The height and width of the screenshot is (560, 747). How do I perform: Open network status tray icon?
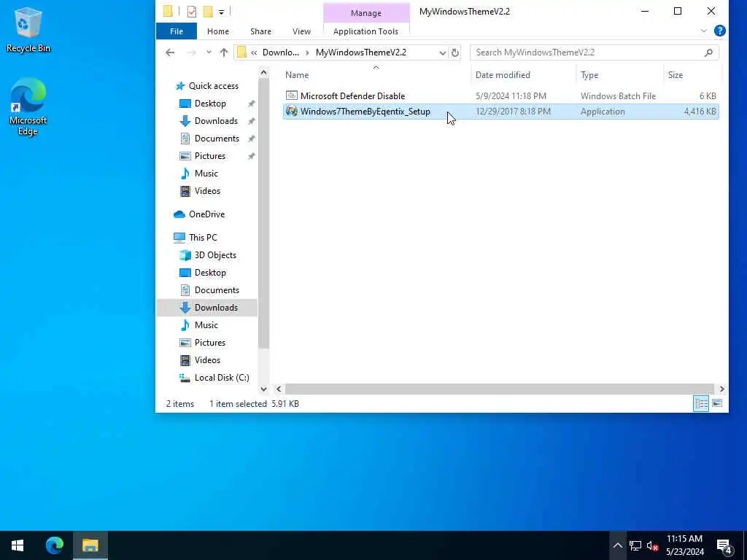pyautogui.click(x=635, y=545)
